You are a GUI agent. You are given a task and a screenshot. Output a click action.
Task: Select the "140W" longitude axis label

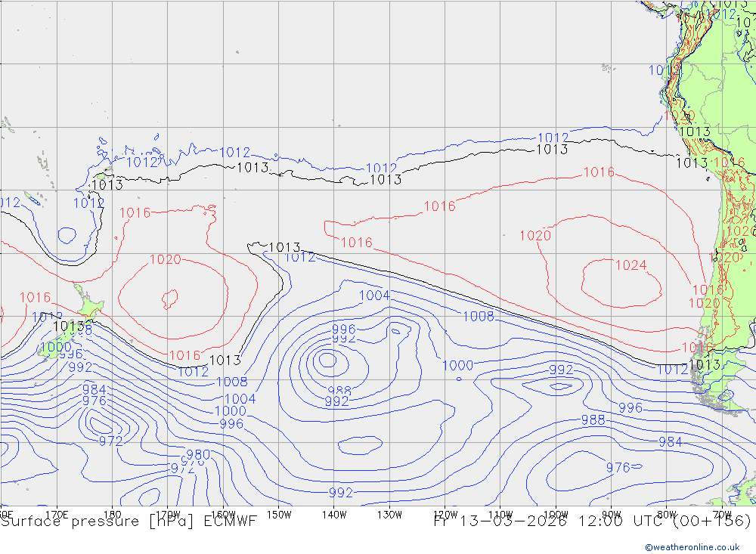(x=334, y=515)
